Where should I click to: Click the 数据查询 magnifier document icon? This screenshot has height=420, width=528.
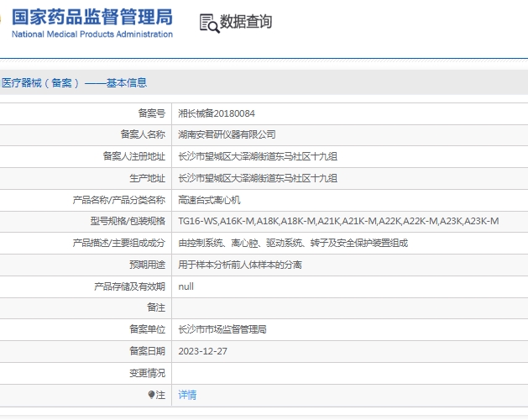click(x=210, y=24)
